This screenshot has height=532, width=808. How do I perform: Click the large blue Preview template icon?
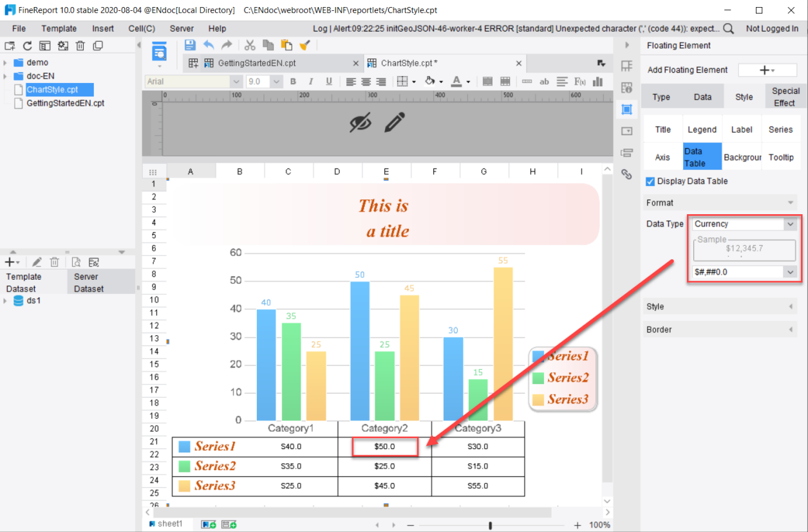pyautogui.click(x=159, y=52)
